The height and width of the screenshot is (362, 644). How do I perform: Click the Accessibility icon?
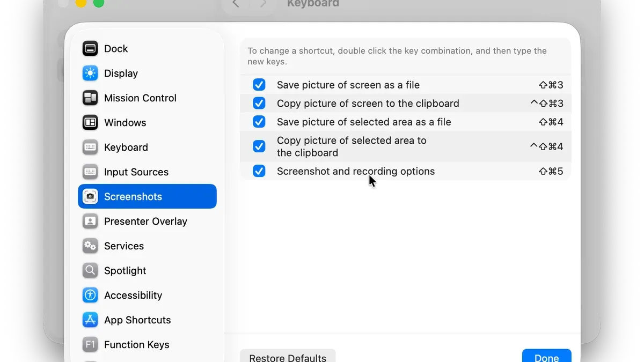click(x=90, y=295)
